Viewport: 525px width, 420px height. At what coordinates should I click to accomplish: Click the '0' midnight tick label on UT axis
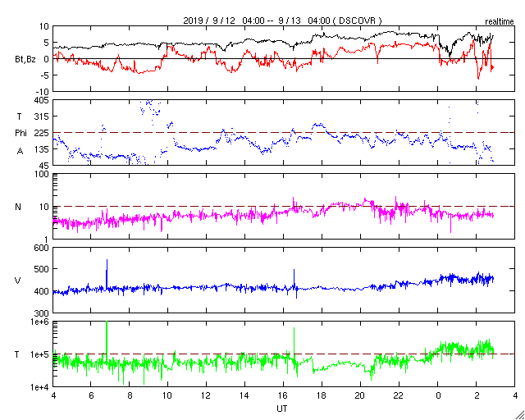437,396
